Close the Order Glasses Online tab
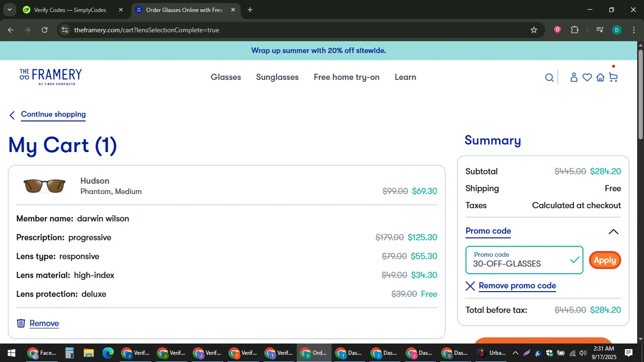The image size is (644, 362). pyautogui.click(x=233, y=10)
